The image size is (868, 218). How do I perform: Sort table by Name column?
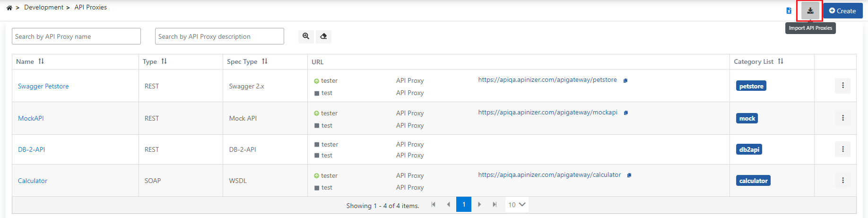tap(41, 61)
